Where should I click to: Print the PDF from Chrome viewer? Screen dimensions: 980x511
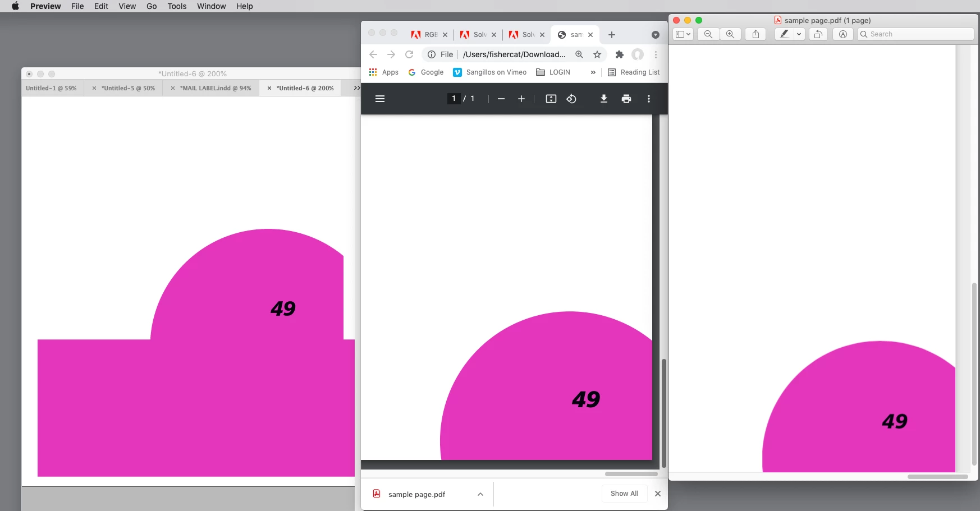point(626,99)
